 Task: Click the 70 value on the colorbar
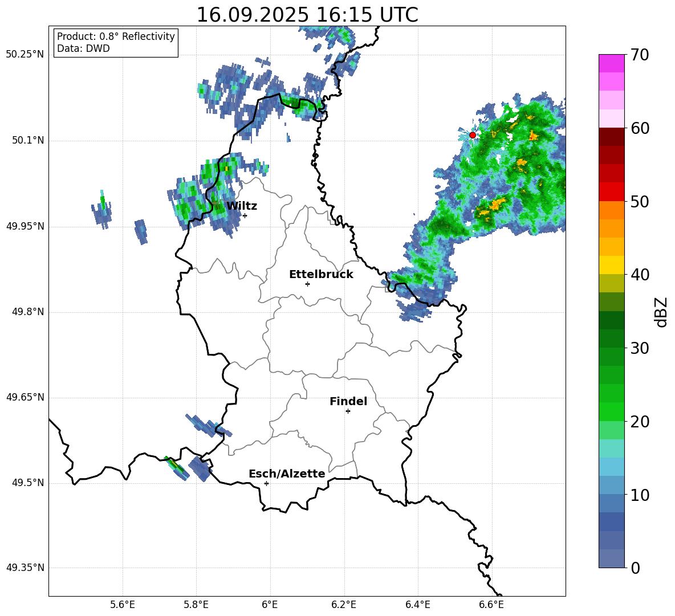click(x=640, y=55)
